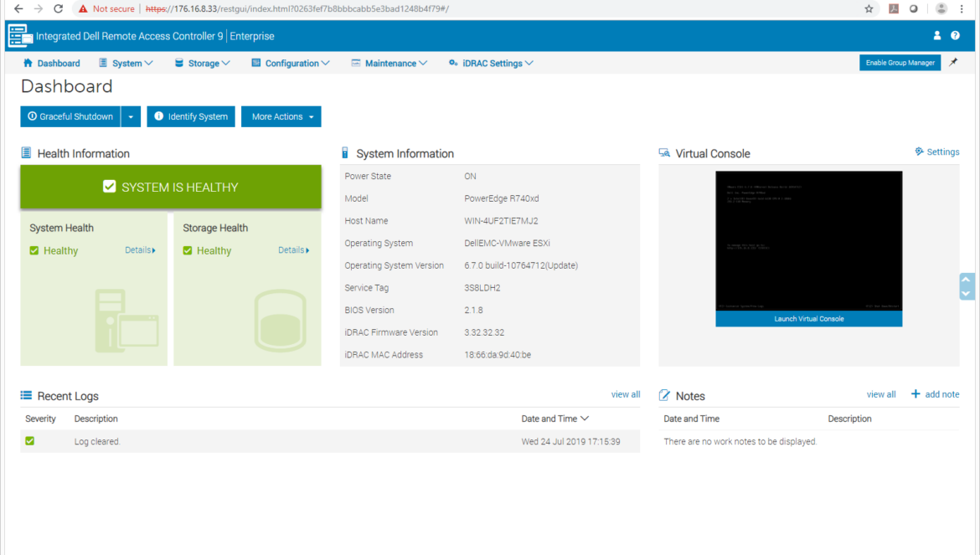Click the System Information panel icon
Image resolution: width=980 pixels, height=555 pixels.
tap(345, 153)
